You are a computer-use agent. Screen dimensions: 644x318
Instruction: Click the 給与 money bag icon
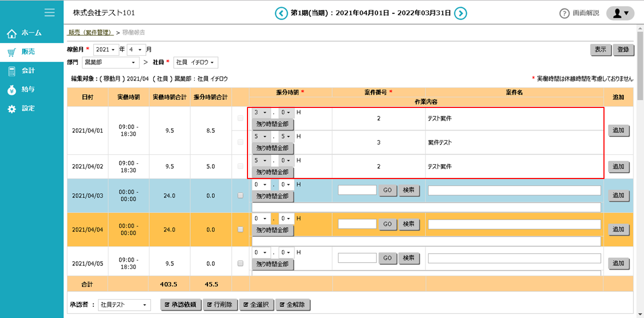[12, 90]
